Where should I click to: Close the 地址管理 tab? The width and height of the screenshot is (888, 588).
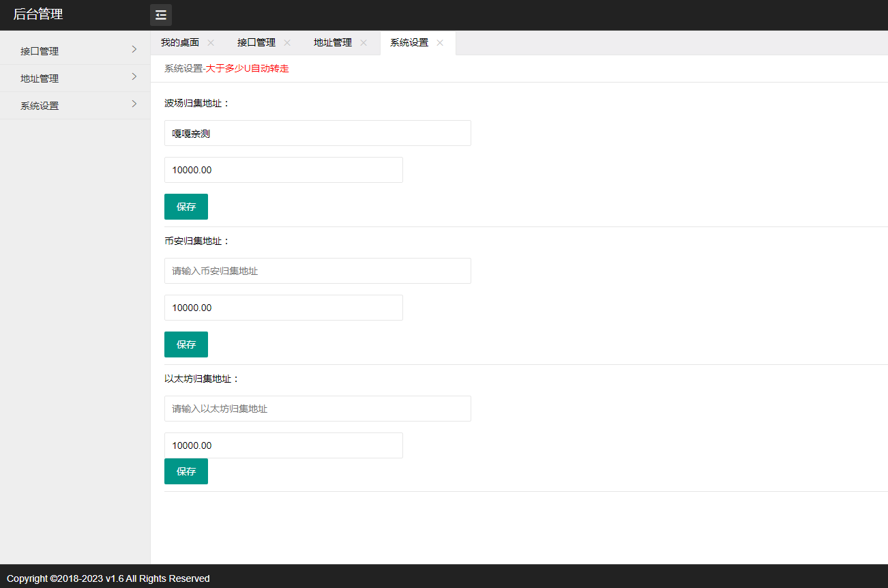364,42
